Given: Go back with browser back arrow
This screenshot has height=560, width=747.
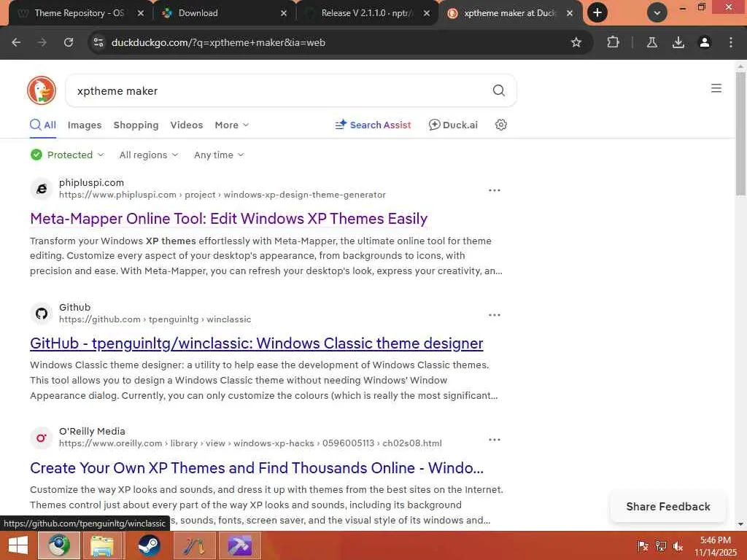Looking at the screenshot, I should click(16, 42).
